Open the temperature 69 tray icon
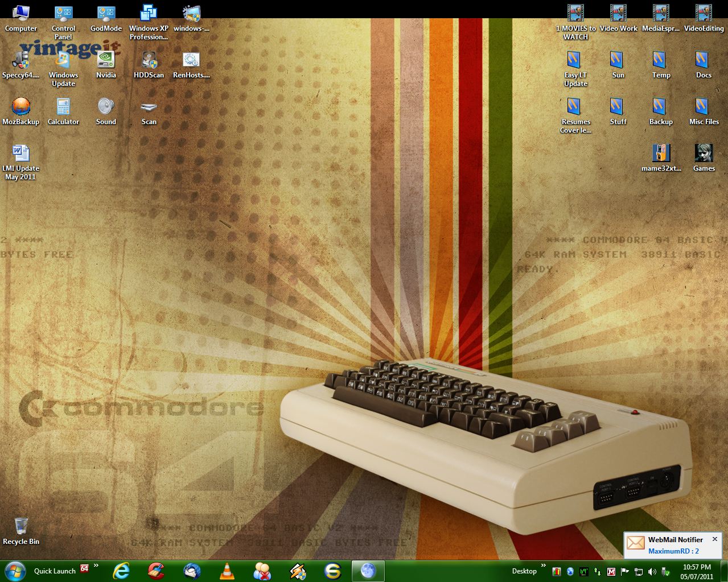 pyautogui.click(x=584, y=571)
